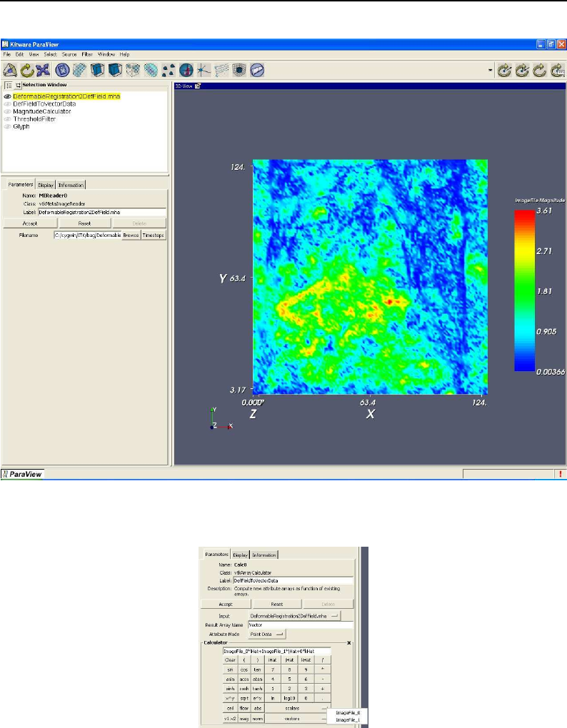Viewport: 567px width, 728px height.
Task: Toggle visibility eye of DefFieldToVectorData
Action: 7,104
